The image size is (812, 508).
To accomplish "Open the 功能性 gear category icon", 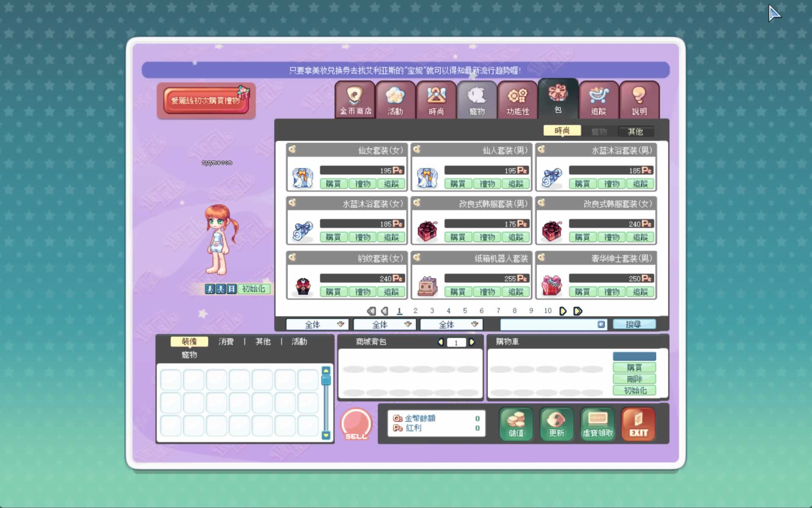I will [517, 100].
